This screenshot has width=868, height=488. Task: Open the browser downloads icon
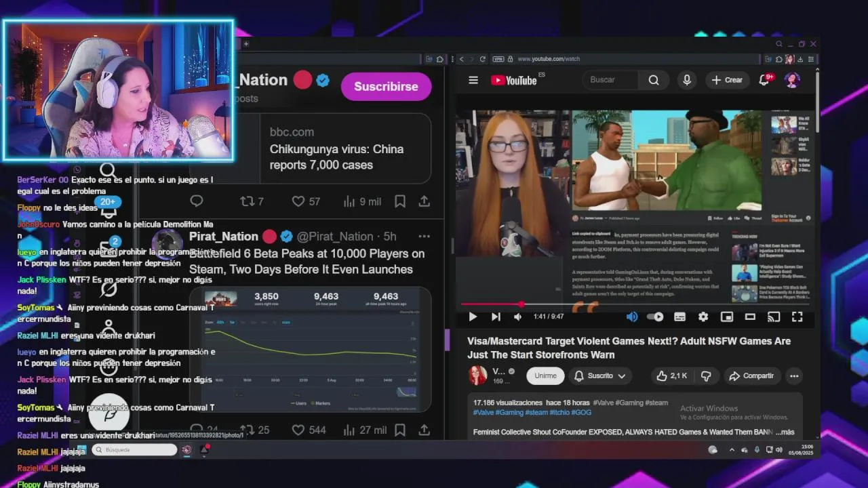(802, 59)
